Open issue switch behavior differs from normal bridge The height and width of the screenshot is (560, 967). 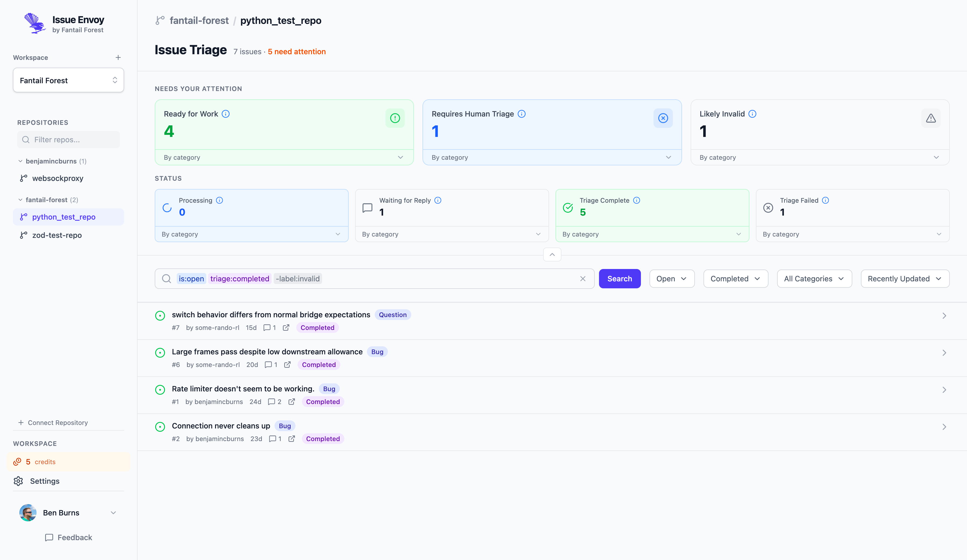pos(271,315)
